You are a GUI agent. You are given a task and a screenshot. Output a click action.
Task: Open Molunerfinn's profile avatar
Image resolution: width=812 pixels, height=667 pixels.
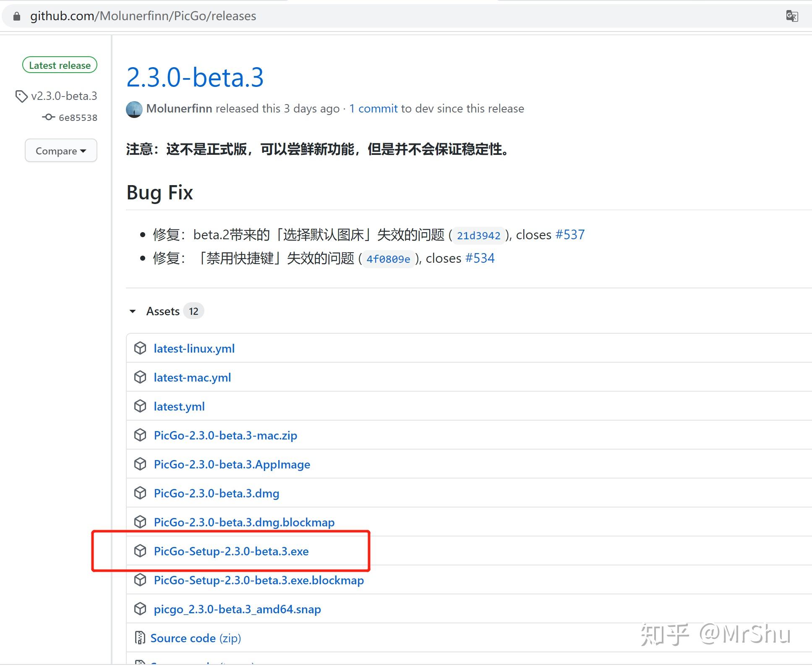(x=133, y=110)
